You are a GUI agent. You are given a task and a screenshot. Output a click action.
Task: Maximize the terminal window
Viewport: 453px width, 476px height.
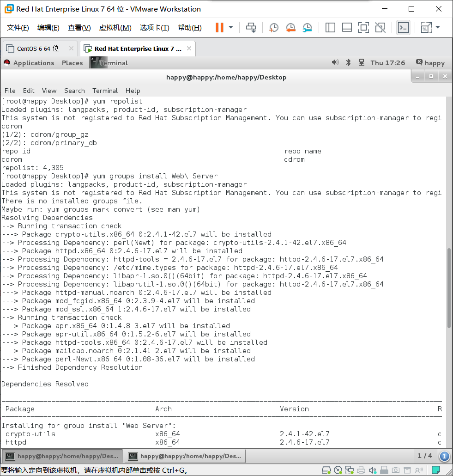[x=431, y=77]
